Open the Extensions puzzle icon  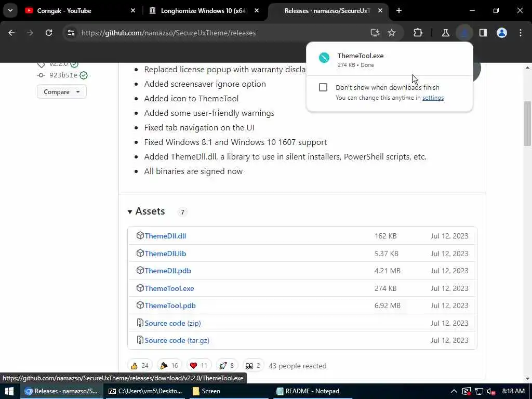pos(418,33)
